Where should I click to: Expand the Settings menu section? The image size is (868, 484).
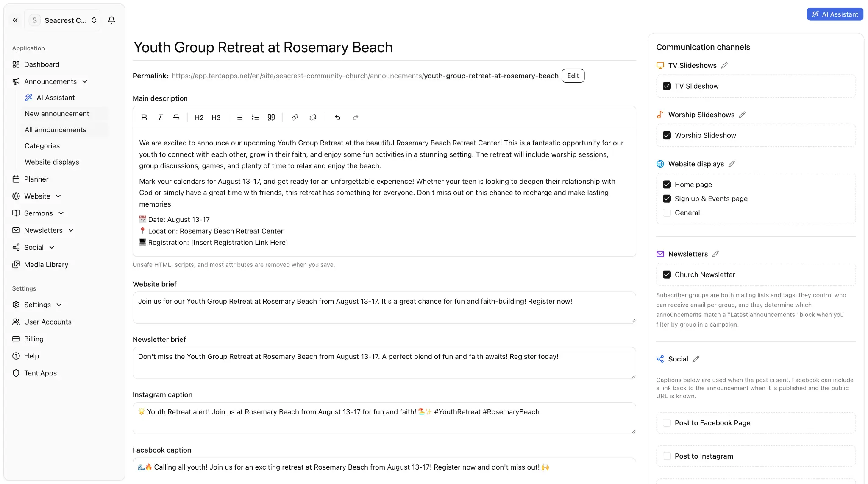(59, 305)
